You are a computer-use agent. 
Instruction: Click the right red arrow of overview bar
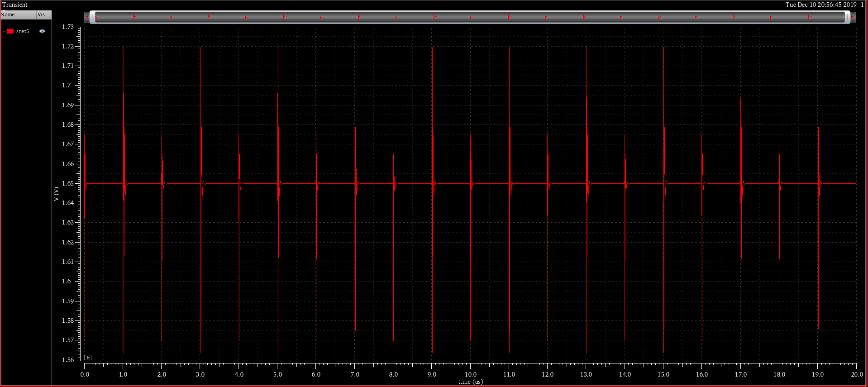[853, 17]
